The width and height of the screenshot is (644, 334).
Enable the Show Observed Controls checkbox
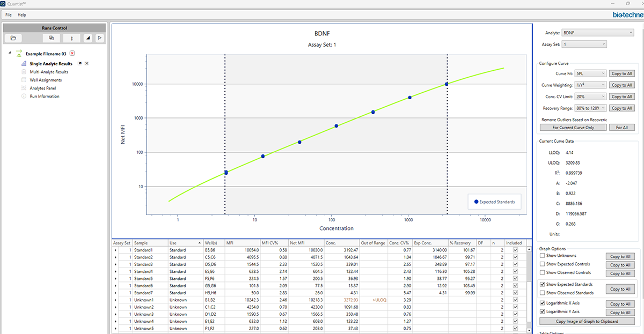pos(543,273)
